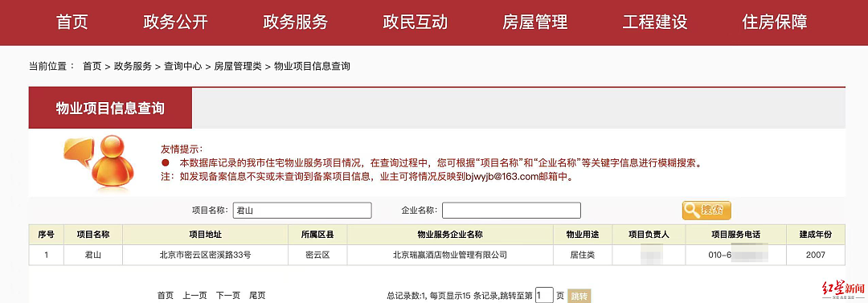Click the 物业服务企业名称 column header
Screen dimensions: 868x303
[450, 235]
